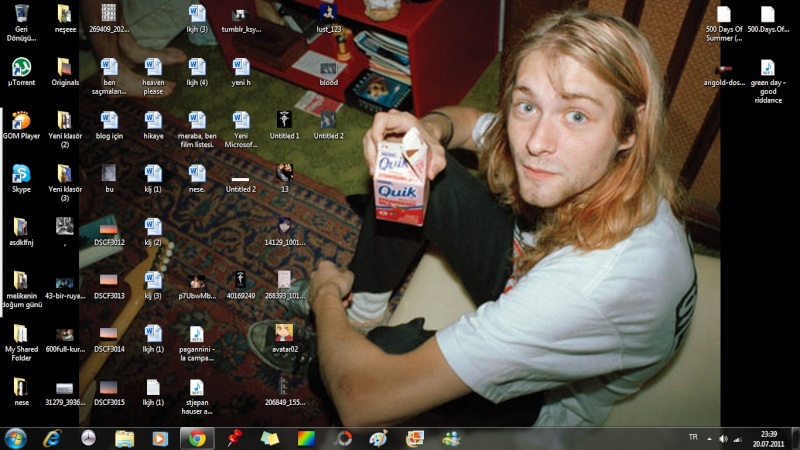Open Sticky Notes on the taskbar
Screen dimensions: 800x450
click(270, 438)
